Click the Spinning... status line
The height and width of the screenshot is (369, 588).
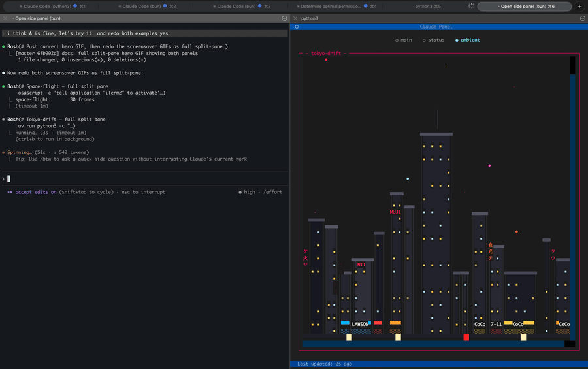(x=45, y=152)
